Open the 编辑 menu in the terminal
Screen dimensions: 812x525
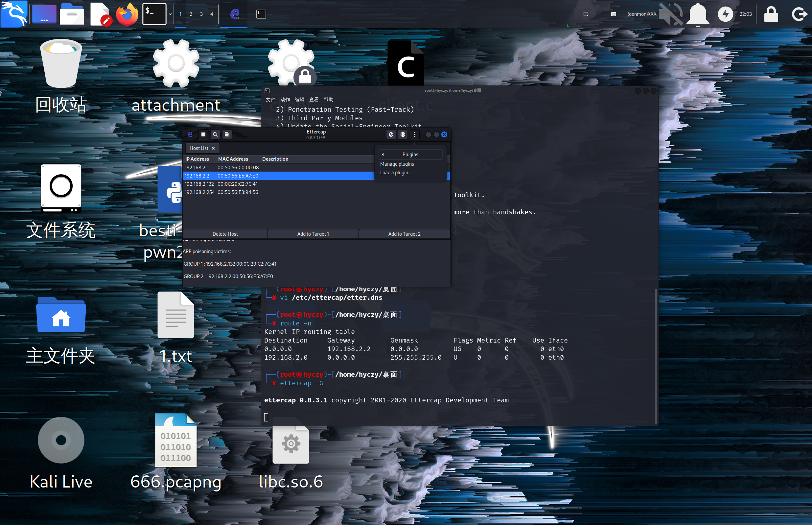(x=299, y=100)
